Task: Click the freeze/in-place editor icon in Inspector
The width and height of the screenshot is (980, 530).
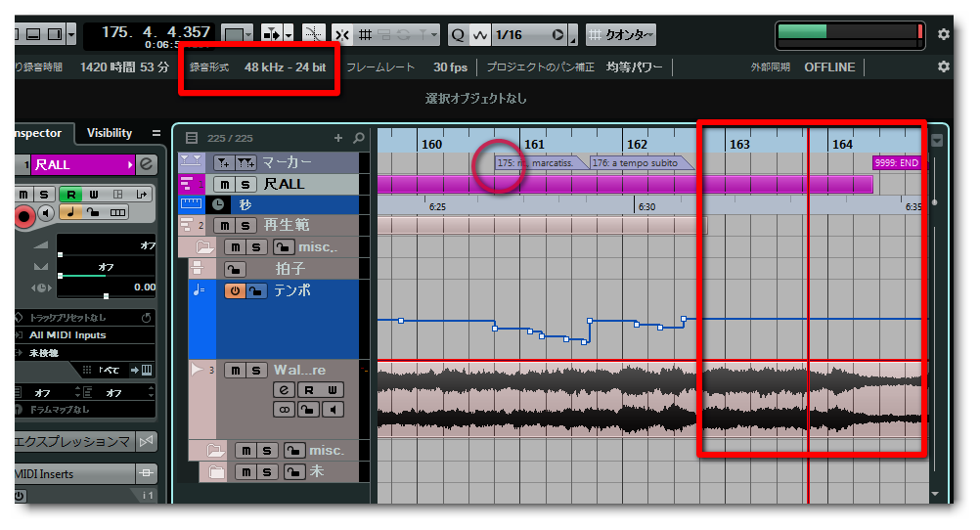Action: tap(117, 195)
